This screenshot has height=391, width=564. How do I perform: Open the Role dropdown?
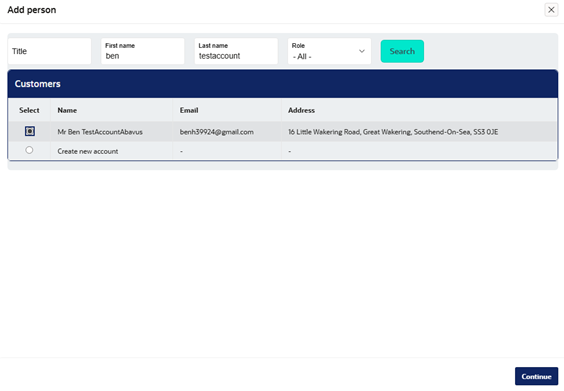tap(329, 51)
